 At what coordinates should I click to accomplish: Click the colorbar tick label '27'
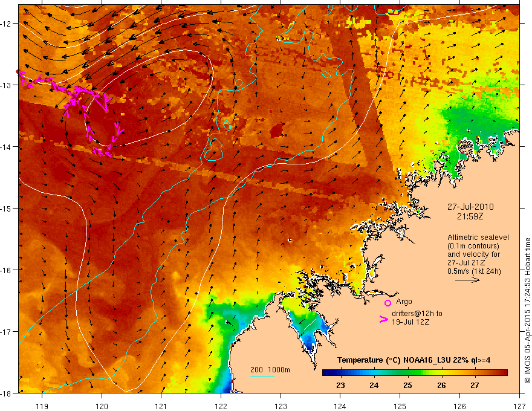[x=475, y=385]
